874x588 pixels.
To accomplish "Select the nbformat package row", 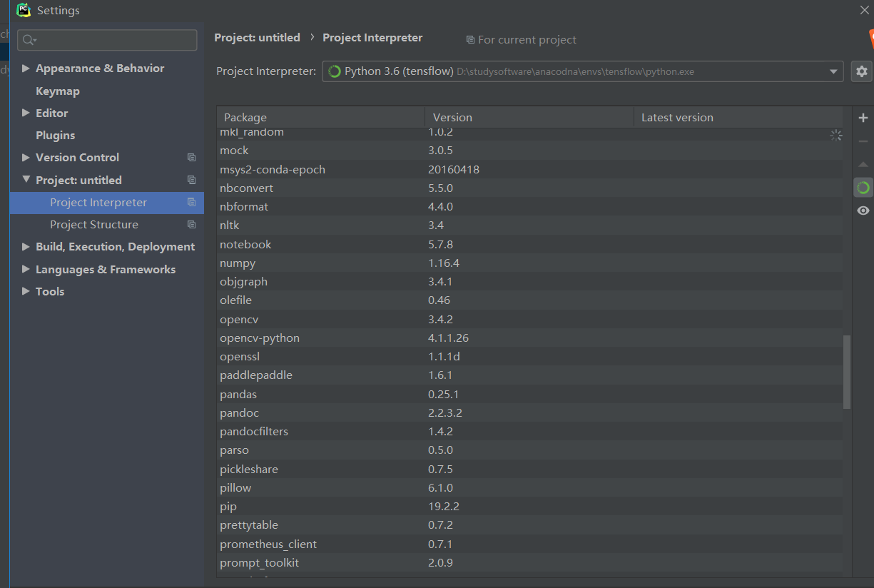I will click(530, 207).
